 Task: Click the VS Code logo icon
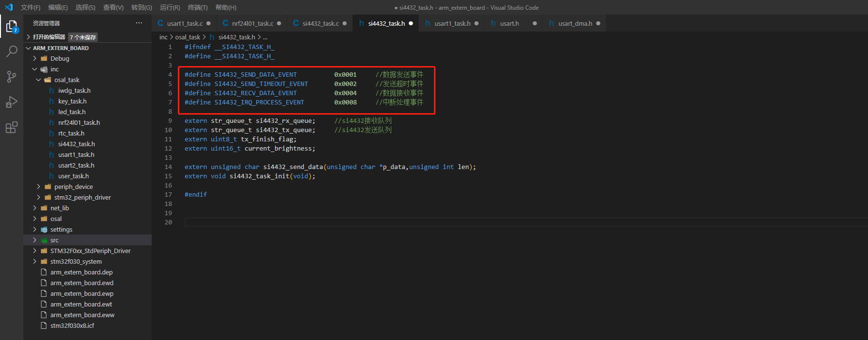click(8, 7)
